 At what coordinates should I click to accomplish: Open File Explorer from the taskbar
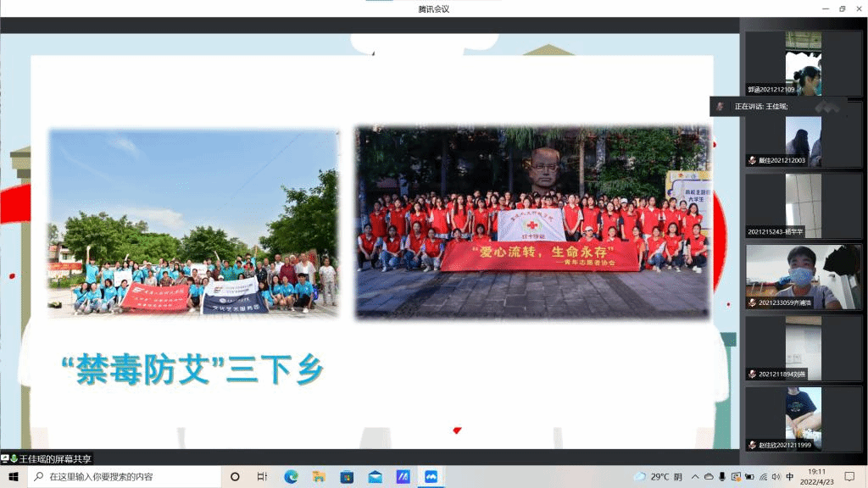tap(319, 477)
